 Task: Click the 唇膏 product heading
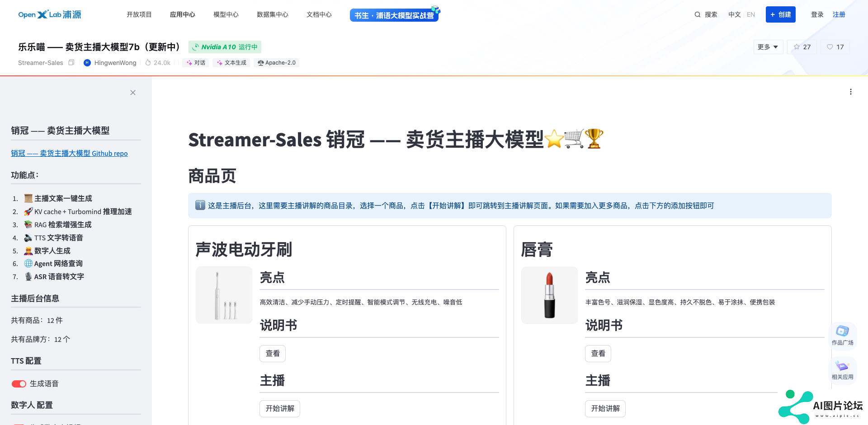tap(537, 249)
